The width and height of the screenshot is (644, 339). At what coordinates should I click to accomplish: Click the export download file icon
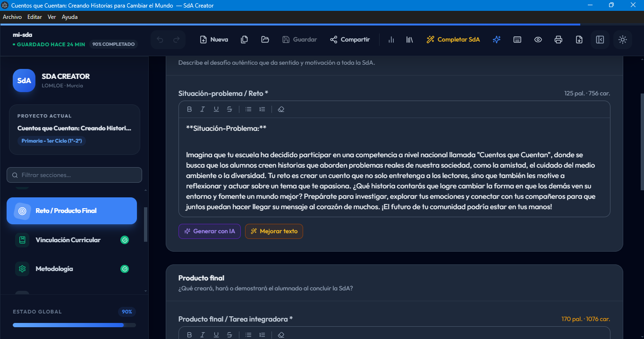pos(579,40)
